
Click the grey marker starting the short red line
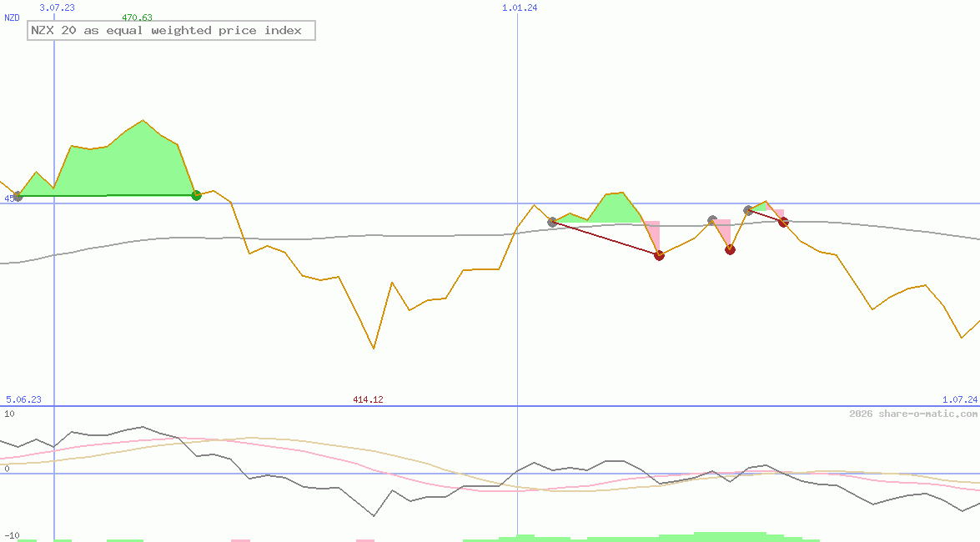coord(748,210)
